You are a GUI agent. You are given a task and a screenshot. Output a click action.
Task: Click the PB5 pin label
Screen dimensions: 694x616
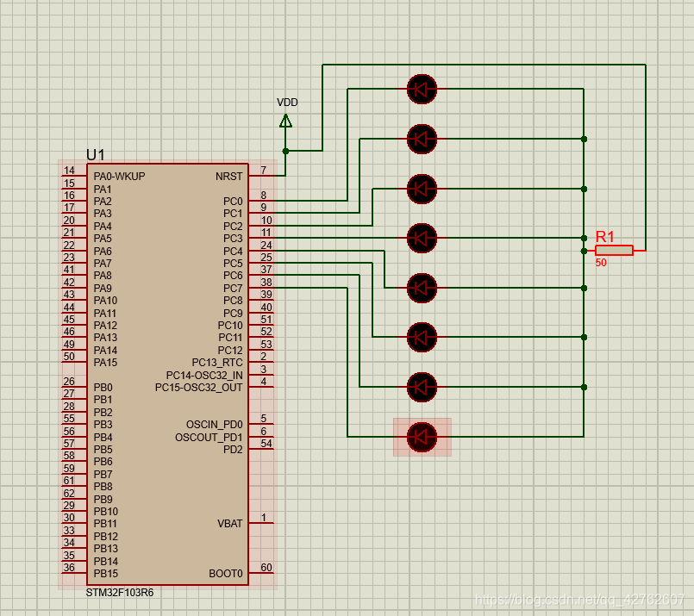pyautogui.click(x=103, y=450)
